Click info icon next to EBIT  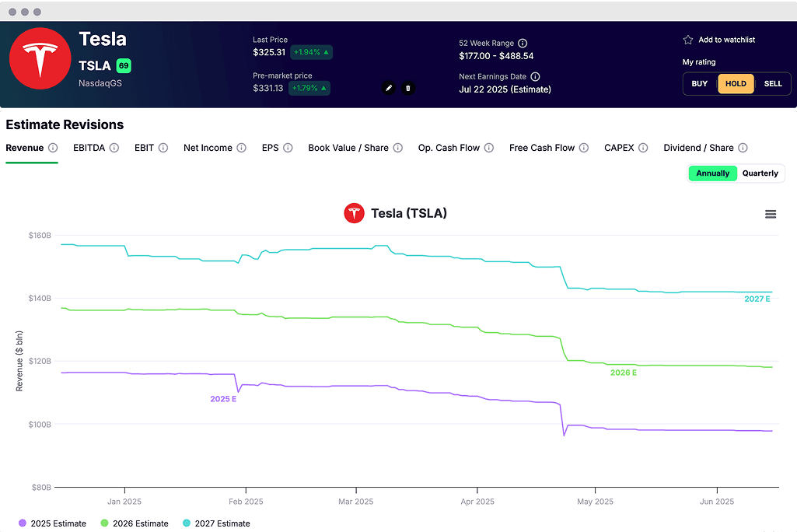coord(163,148)
